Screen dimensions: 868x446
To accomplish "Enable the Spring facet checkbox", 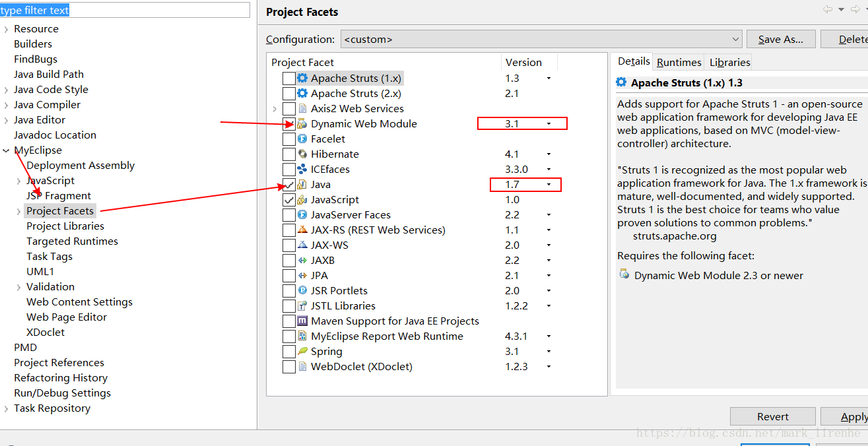I will [x=288, y=351].
